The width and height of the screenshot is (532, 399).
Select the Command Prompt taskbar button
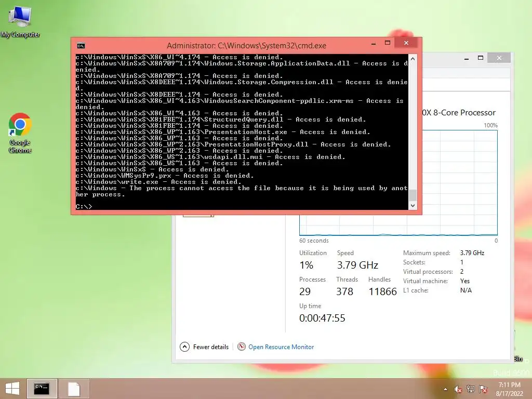tap(42, 389)
